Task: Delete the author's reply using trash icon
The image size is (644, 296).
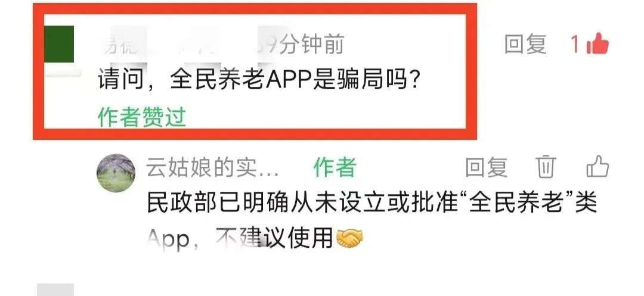Action: (546, 167)
